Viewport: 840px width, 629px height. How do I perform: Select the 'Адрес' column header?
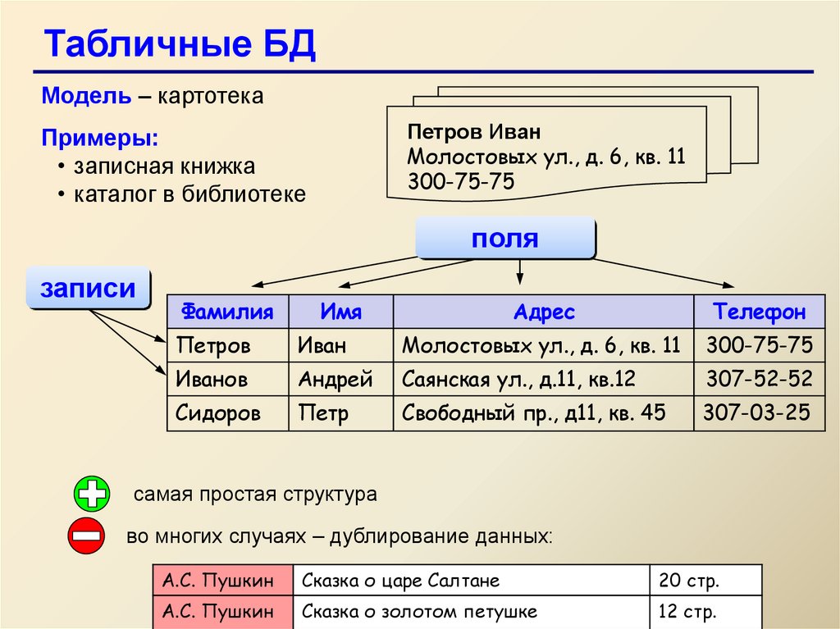[x=543, y=312]
